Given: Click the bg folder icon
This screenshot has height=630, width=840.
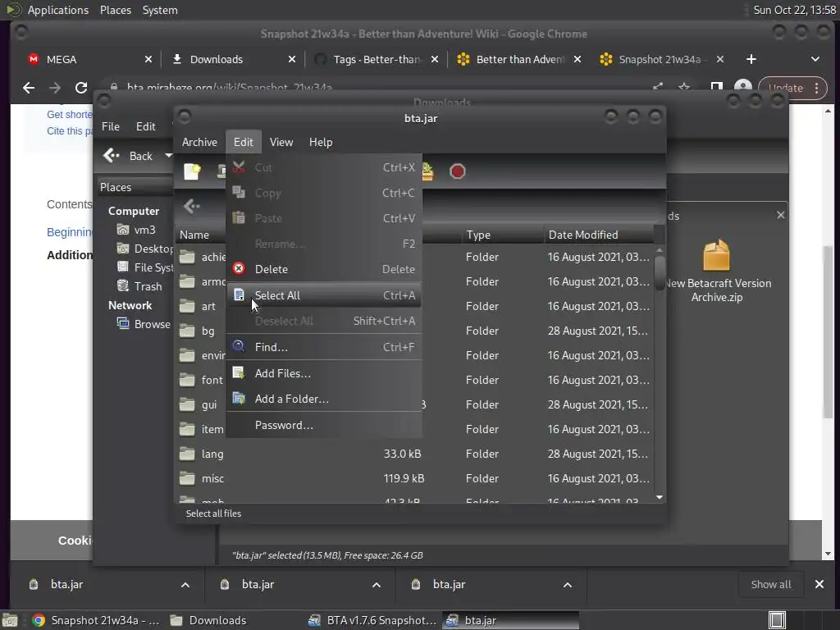Looking at the screenshot, I should 187,331.
